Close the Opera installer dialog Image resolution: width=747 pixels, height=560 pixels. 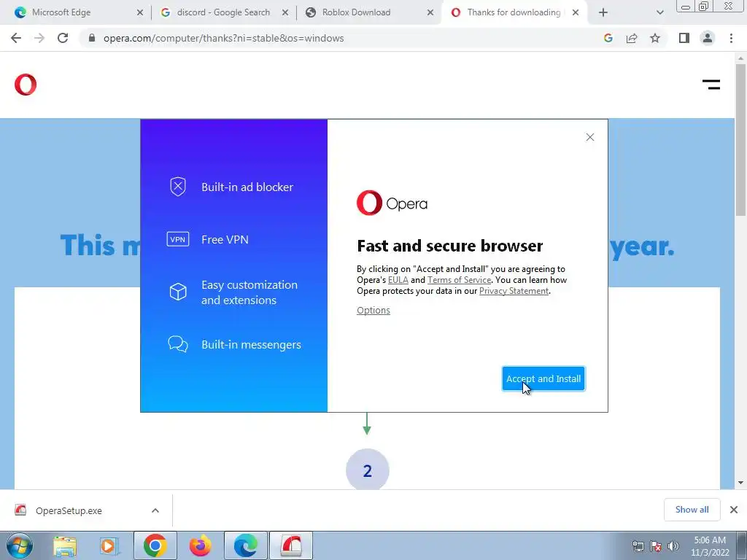[x=589, y=137]
